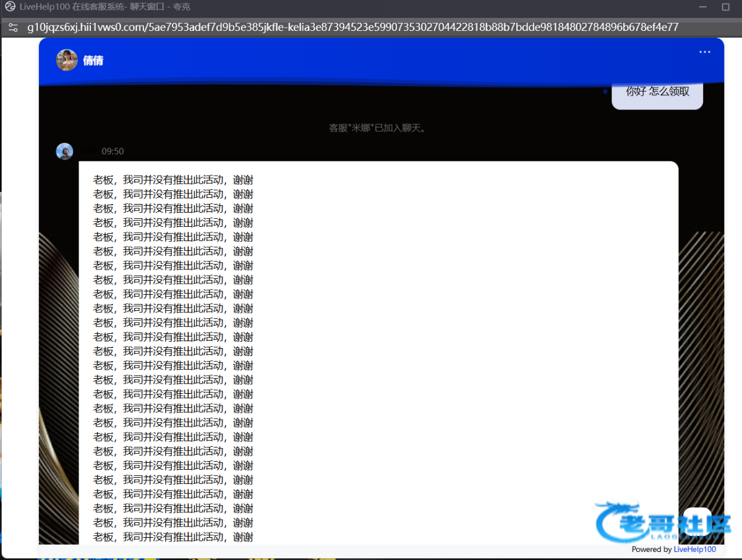This screenshot has height=560, width=742.
Task: Open site settings icon in address bar
Action: (x=13, y=28)
